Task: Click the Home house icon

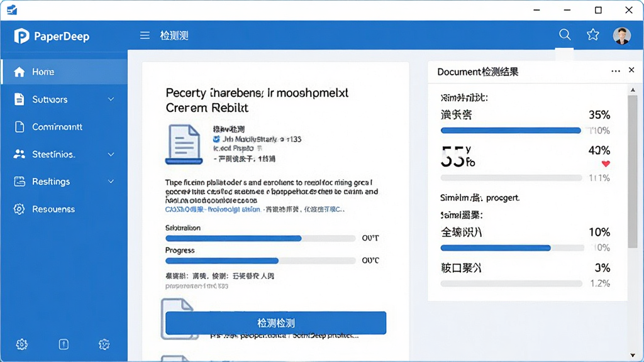Action: 19,72
